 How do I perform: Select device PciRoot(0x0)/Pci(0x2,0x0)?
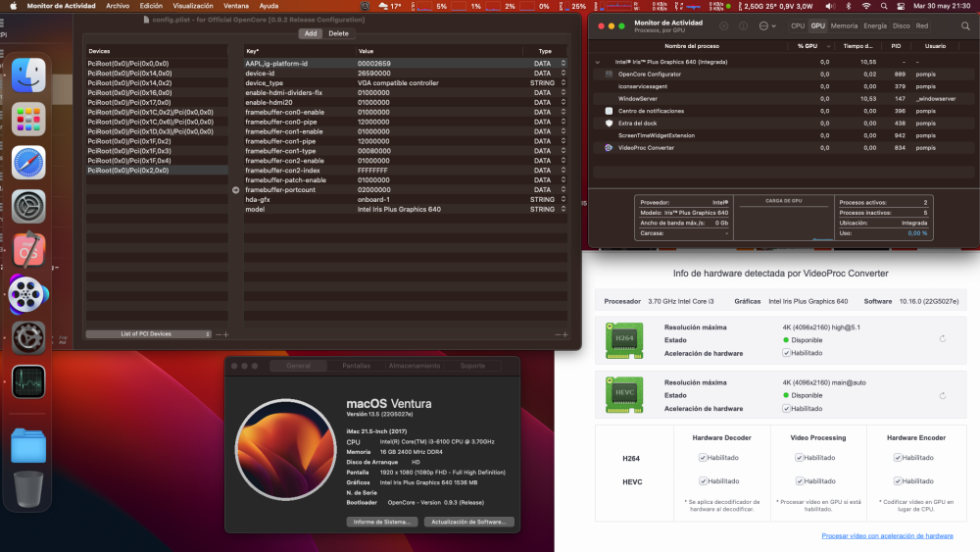coord(157,171)
